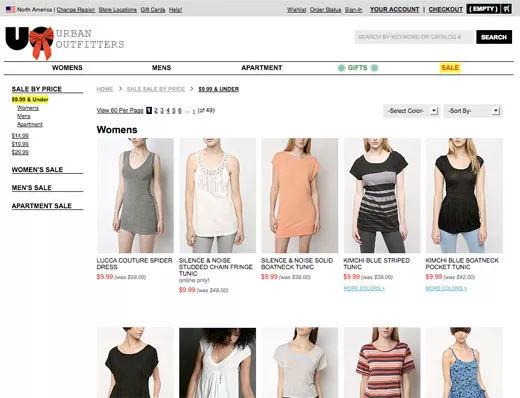The width and height of the screenshot is (520, 398).
Task: Open the Wishlist link
Action: 296,10
